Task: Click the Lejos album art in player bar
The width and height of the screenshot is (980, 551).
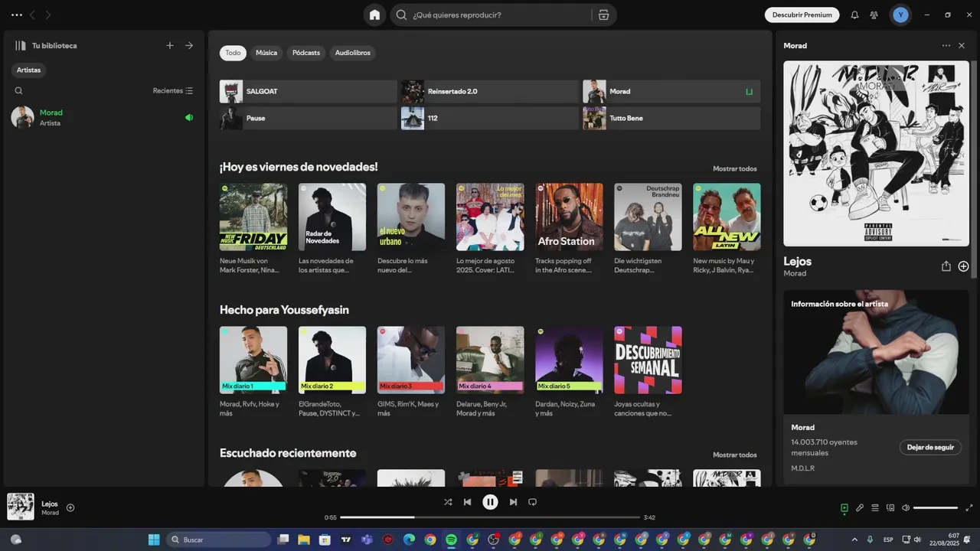Action: [x=21, y=507]
